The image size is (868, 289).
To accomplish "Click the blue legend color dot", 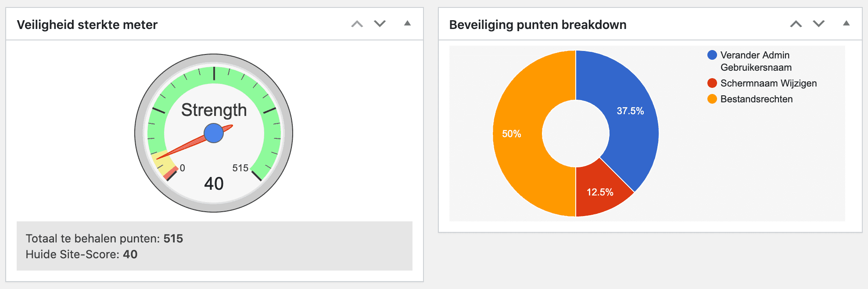I will click(712, 55).
